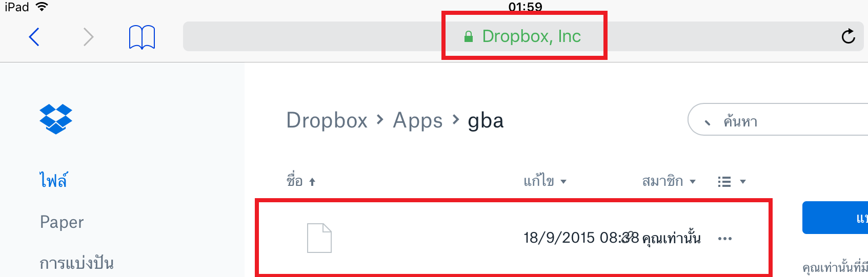Click the Dropbox logo in the sidebar
868x277 pixels.
pyautogui.click(x=56, y=119)
